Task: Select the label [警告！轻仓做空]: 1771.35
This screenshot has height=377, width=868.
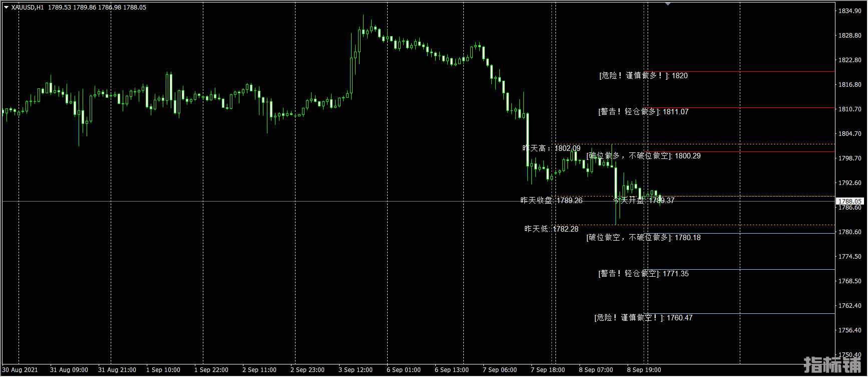Action: point(643,274)
